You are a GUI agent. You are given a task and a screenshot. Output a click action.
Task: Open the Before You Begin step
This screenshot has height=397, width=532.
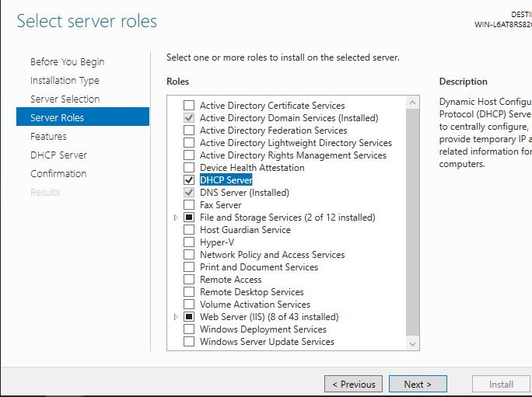click(67, 62)
